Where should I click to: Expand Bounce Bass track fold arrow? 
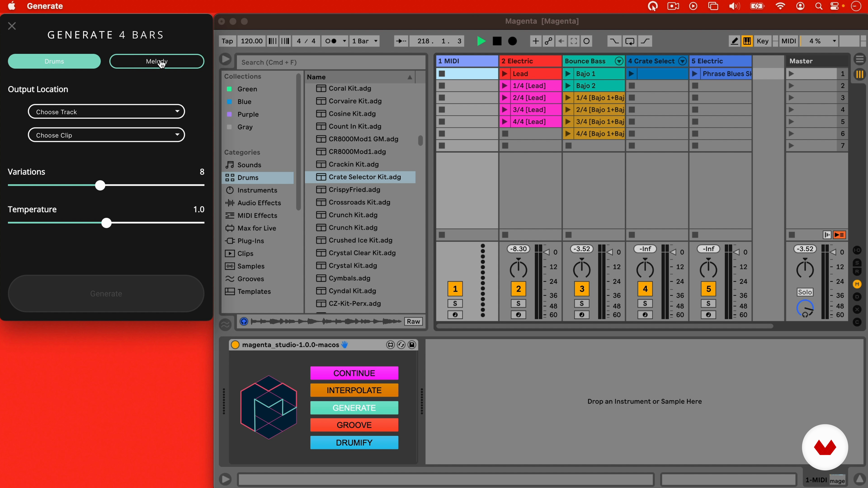(619, 61)
